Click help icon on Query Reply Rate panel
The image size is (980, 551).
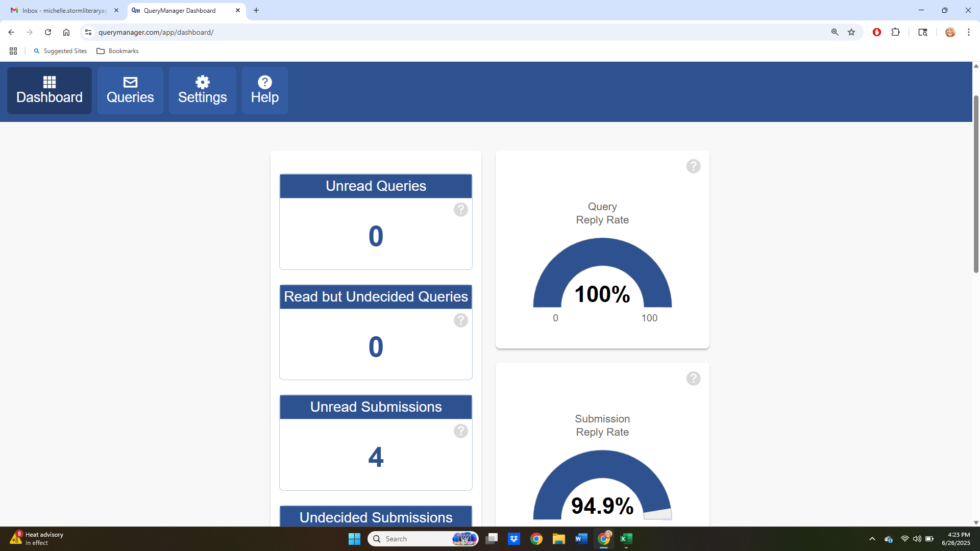693,166
